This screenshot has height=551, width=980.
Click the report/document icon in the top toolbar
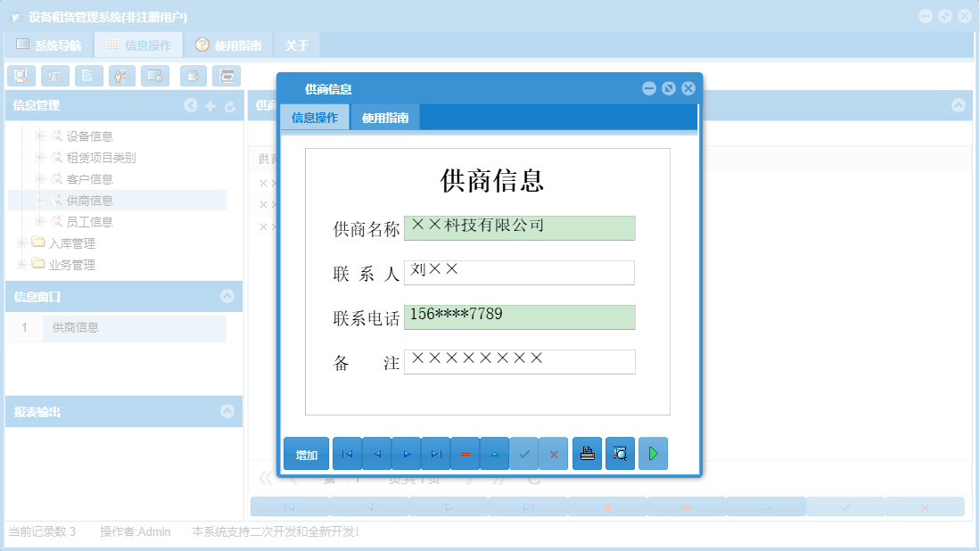pos(87,76)
